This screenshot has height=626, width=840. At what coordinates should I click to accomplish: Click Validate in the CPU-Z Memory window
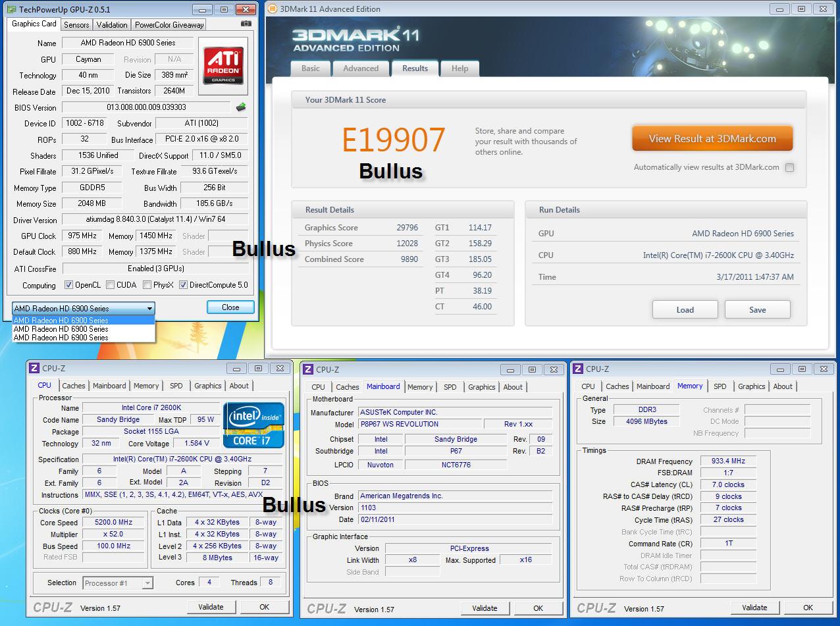(x=754, y=608)
